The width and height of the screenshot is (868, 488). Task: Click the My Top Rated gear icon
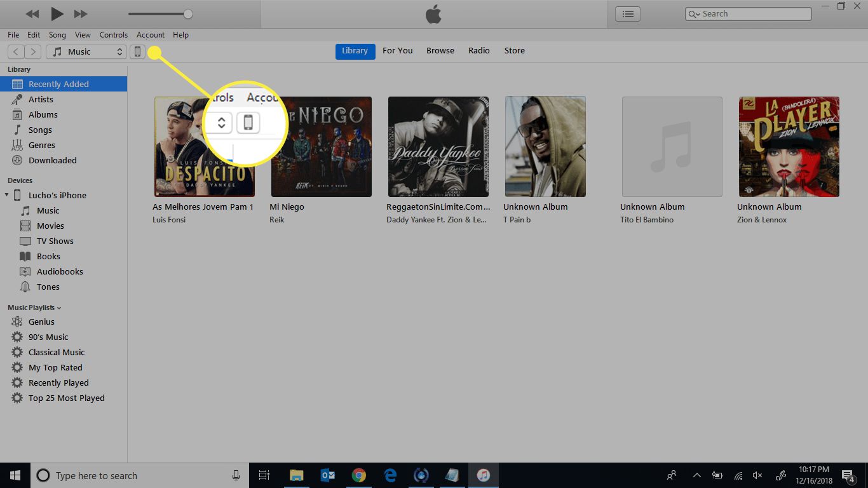click(17, 367)
